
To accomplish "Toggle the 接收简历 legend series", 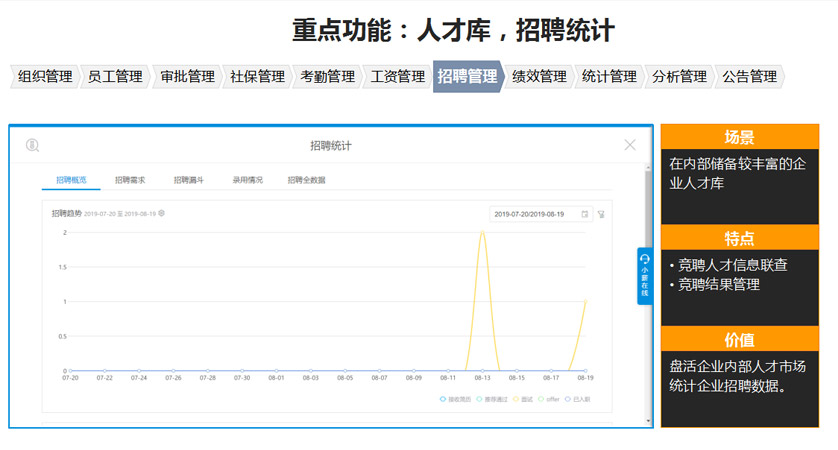I will (x=457, y=398).
